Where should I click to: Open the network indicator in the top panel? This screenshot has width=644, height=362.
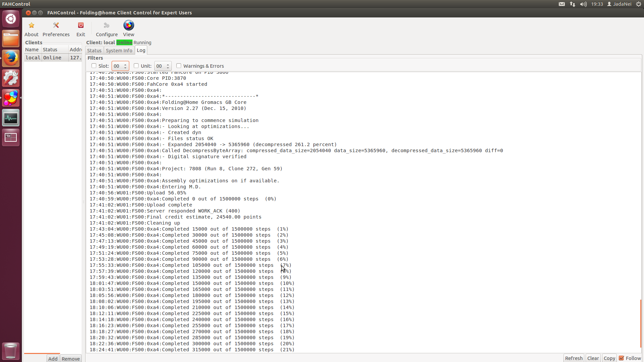(573, 4)
